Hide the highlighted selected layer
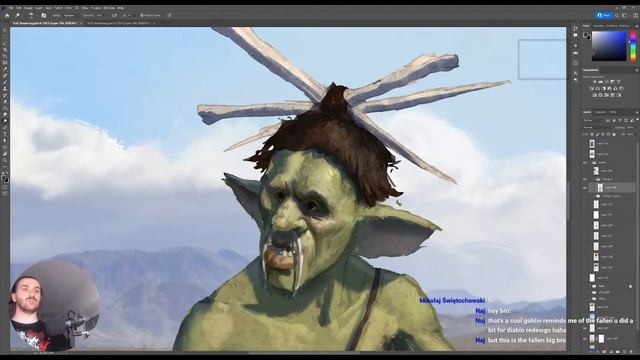640x360 pixels. 584,188
